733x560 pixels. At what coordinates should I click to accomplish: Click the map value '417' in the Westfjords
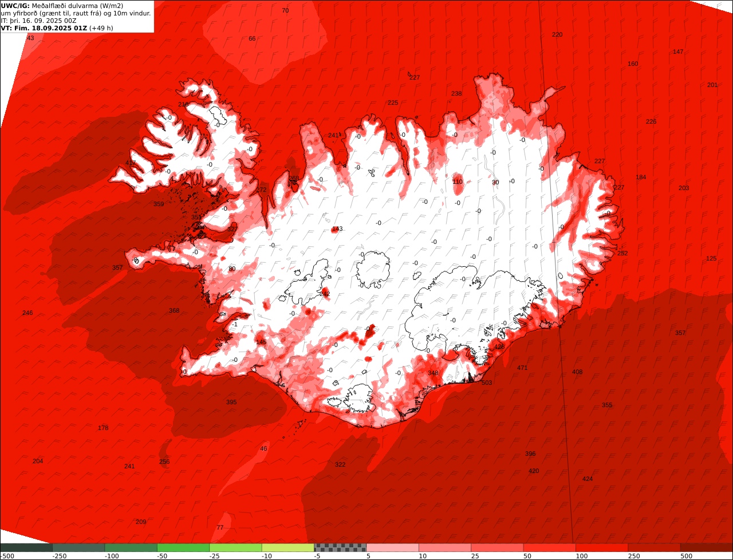point(131,163)
